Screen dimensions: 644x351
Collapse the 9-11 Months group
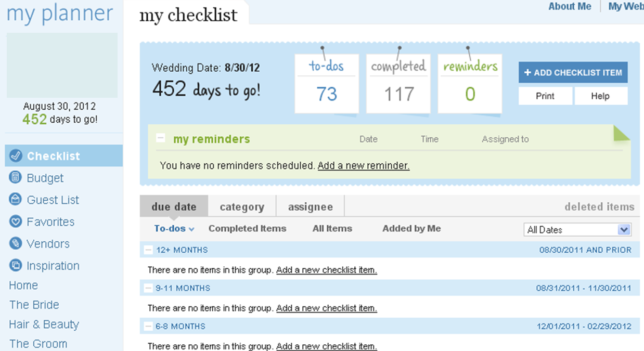point(148,288)
